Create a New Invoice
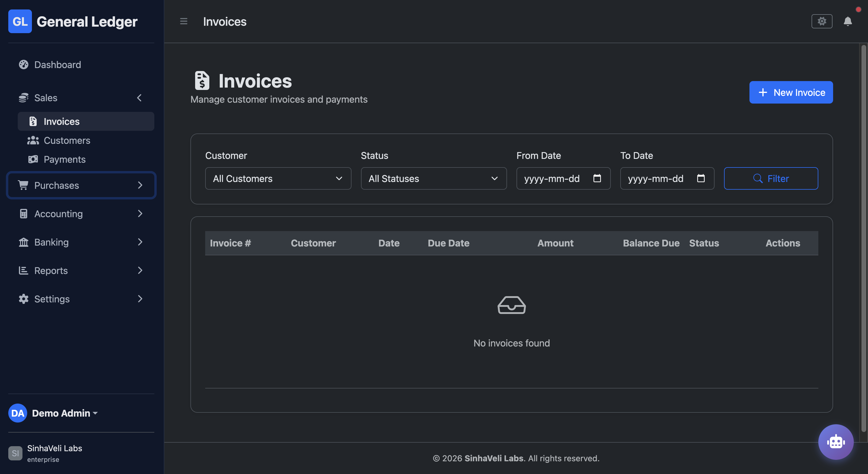Viewport: 868px width, 474px height. 791,92
